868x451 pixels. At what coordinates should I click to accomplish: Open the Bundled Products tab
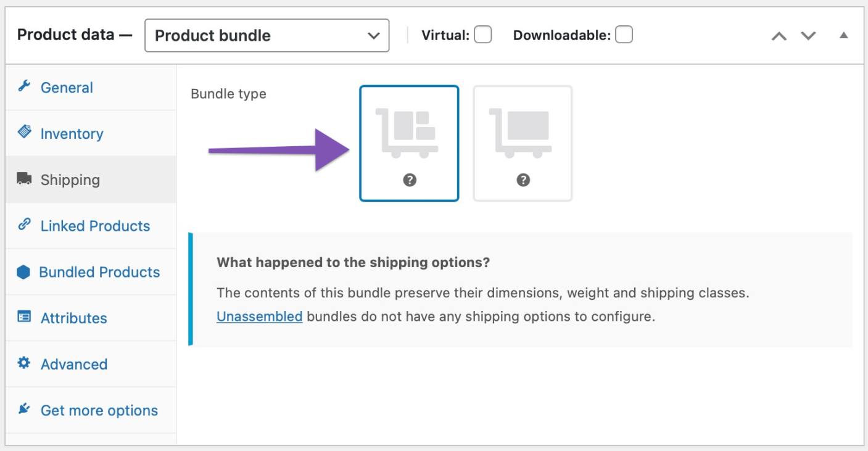(100, 272)
